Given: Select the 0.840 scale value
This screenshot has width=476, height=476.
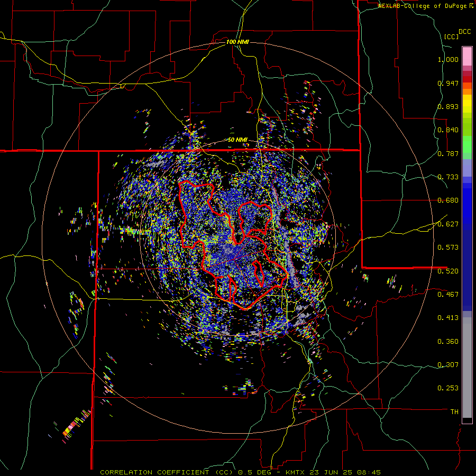Looking at the screenshot, I should (x=448, y=130).
